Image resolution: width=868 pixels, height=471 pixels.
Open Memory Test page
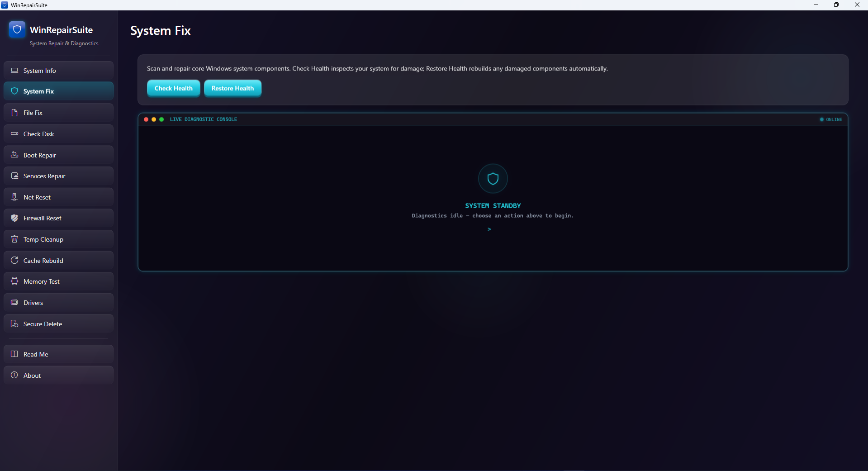(58, 281)
